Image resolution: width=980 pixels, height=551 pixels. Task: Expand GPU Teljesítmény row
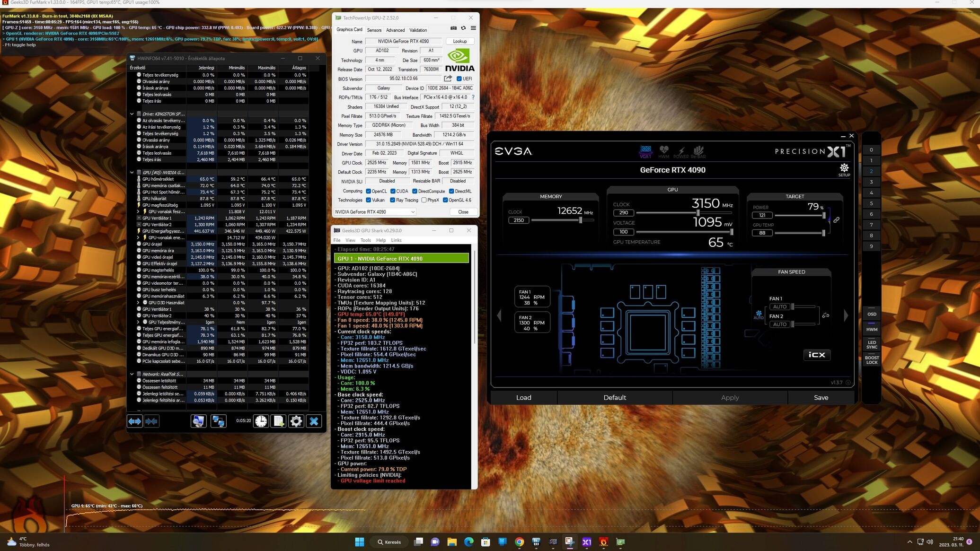click(x=138, y=322)
